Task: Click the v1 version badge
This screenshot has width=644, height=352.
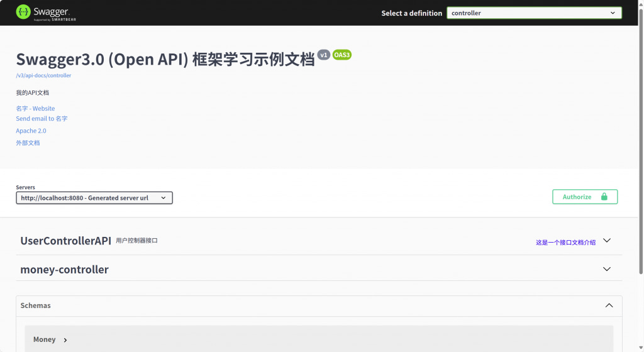Action: coord(324,55)
